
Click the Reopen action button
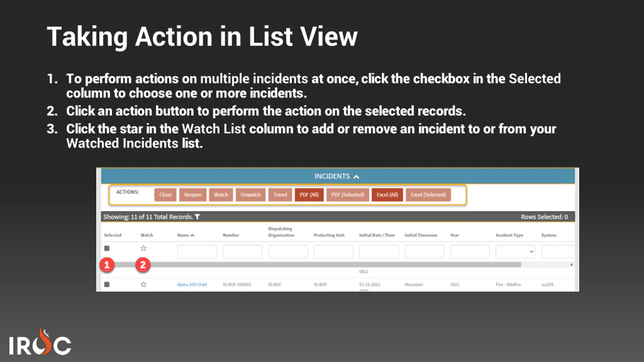[x=193, y=195]
